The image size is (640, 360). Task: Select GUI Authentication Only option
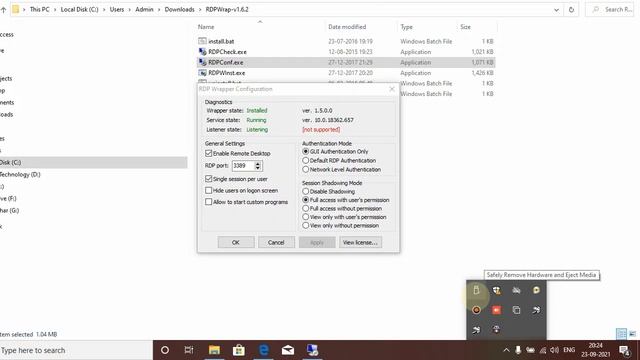pos(305,151)
